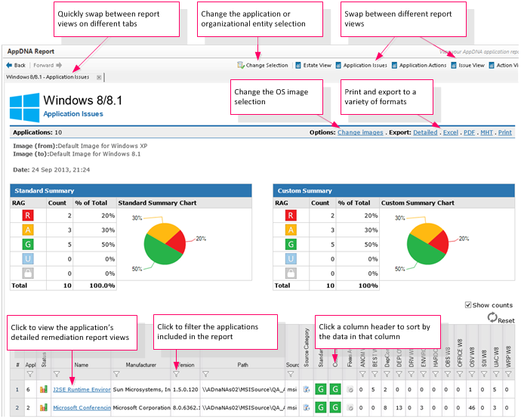Select the 'Microsoft Corporation' manufacturer cell
This screenshot has width=521, height=420.
[141, 408]
